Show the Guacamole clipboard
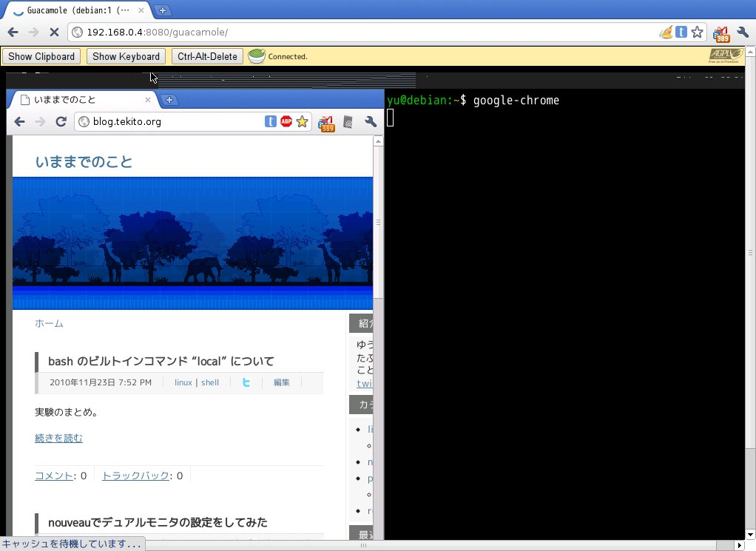756x551 pixels. [41, 56]
